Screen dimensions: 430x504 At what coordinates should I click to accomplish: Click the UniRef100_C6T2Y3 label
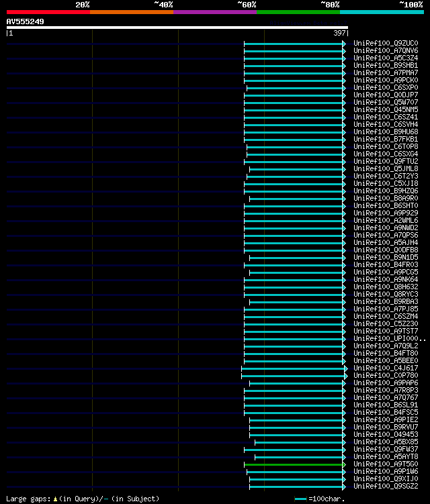click(386, 176)
